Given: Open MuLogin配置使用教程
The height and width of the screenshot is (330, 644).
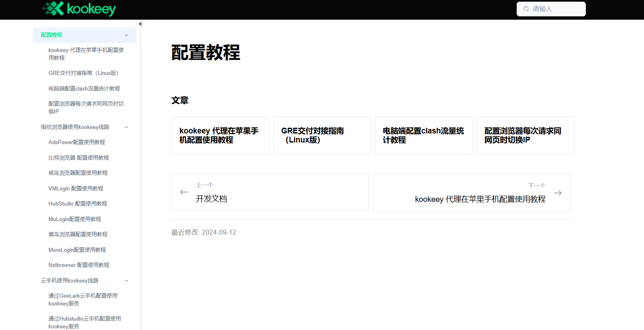Looking at the screenshot, I should click(x=75, y=219).
